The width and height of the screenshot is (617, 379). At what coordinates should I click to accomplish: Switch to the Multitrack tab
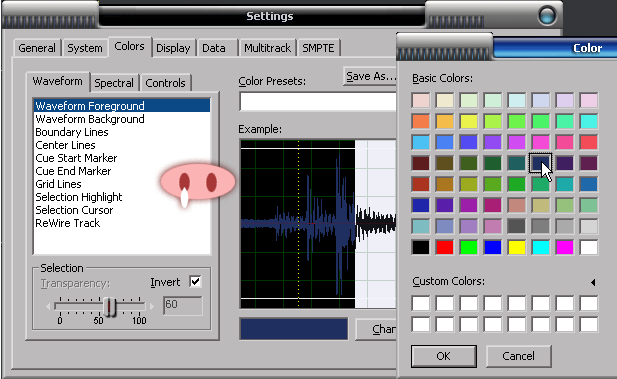267,48
